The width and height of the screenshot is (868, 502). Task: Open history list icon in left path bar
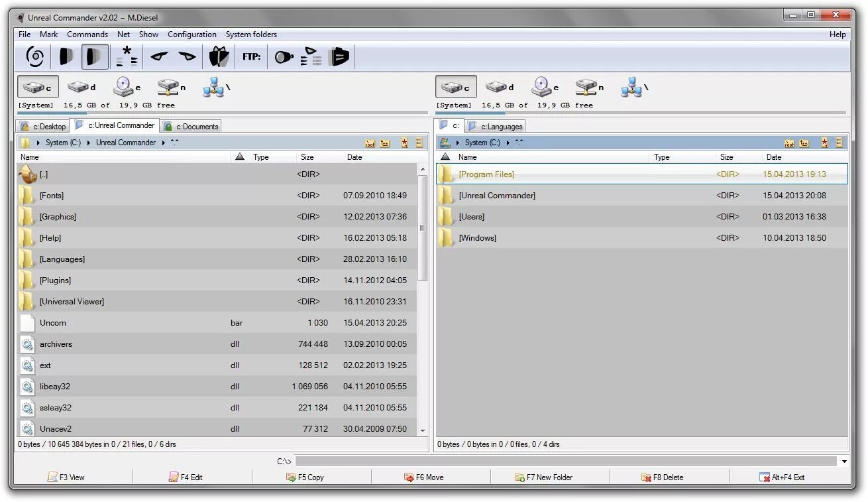pos(419,143)
